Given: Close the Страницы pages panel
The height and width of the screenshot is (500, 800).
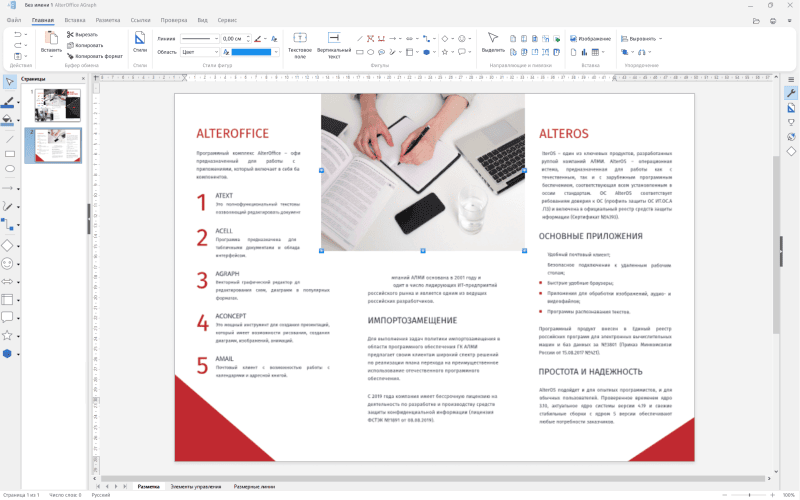Looking at the screenshot, I should (83, 79).
